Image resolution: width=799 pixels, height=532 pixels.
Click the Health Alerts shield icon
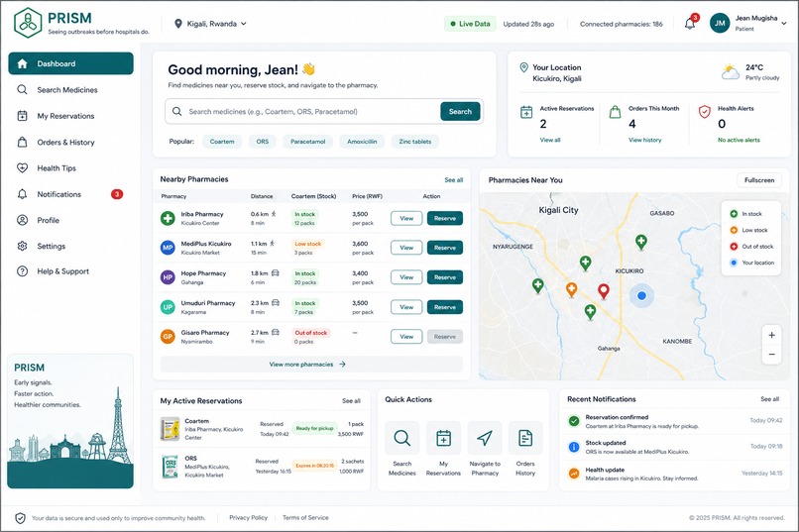704,112
